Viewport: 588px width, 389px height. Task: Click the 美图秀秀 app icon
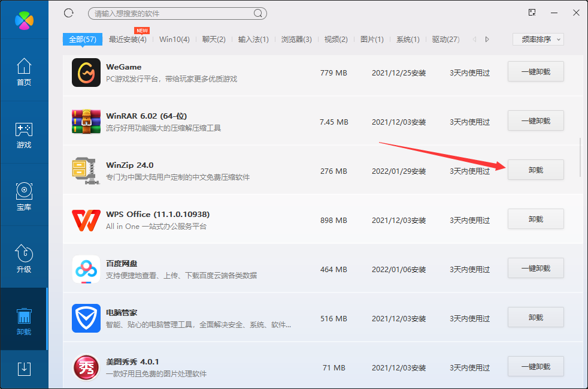click(x=86, y=367)
